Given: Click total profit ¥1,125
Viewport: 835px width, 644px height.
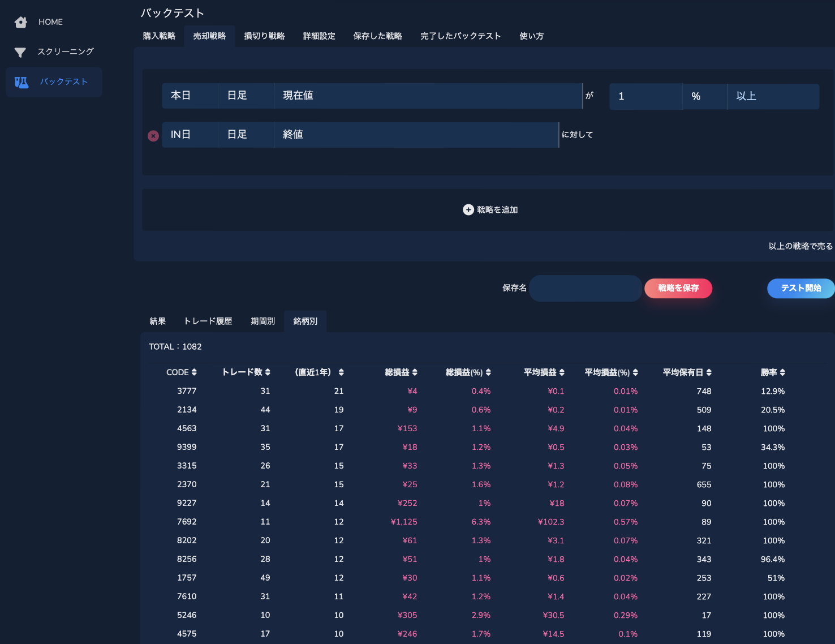Looking at the screenshot, I should pyautogui.click(x=404, y=522).
